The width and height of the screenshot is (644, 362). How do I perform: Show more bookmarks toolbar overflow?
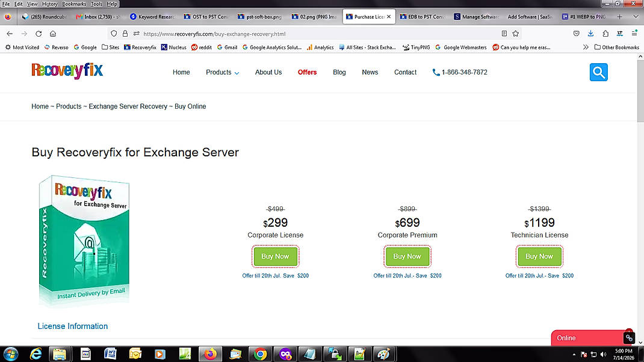coord(586,47)
